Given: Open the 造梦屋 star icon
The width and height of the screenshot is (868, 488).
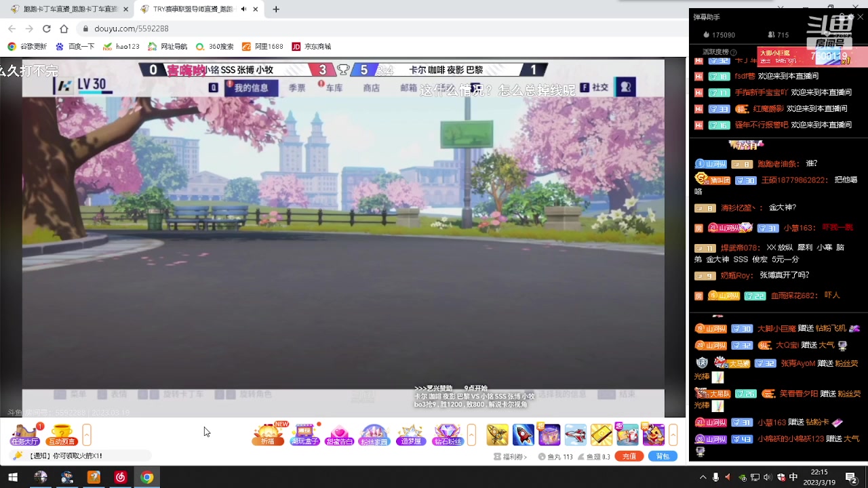Looking at the screenshot, I should (x=410, y=434).
